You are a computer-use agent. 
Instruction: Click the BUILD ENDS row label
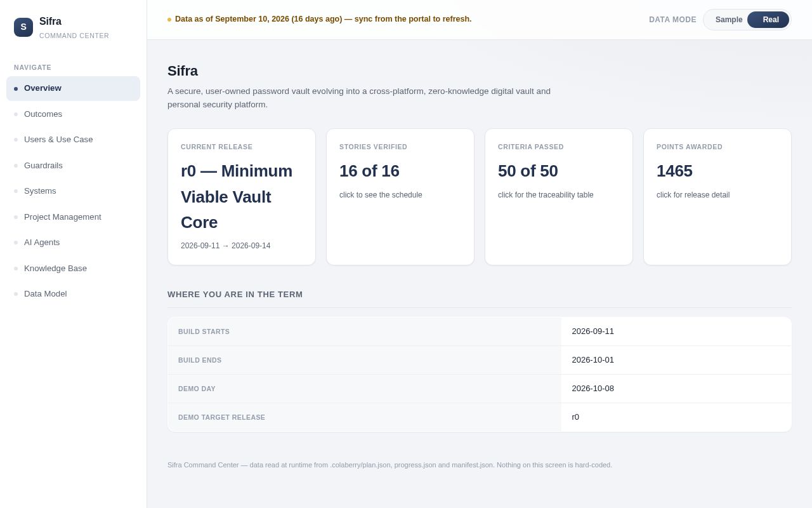(200, 360)
